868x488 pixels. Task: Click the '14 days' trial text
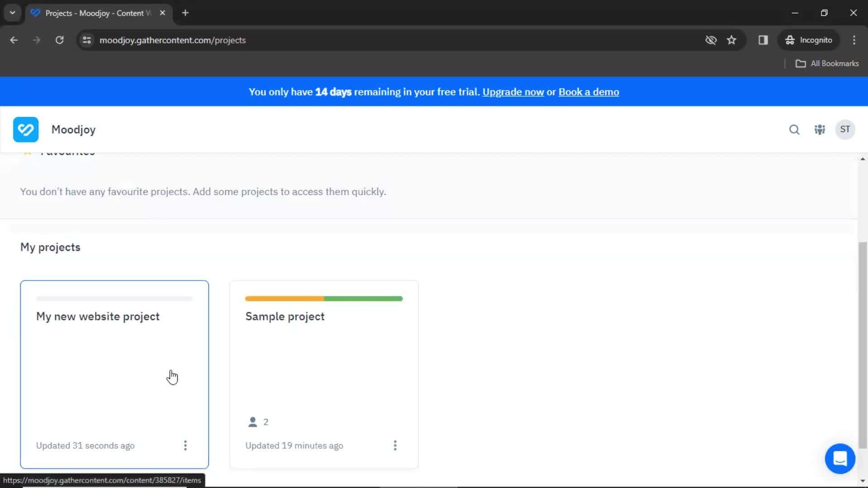click(x=333, y=92)
